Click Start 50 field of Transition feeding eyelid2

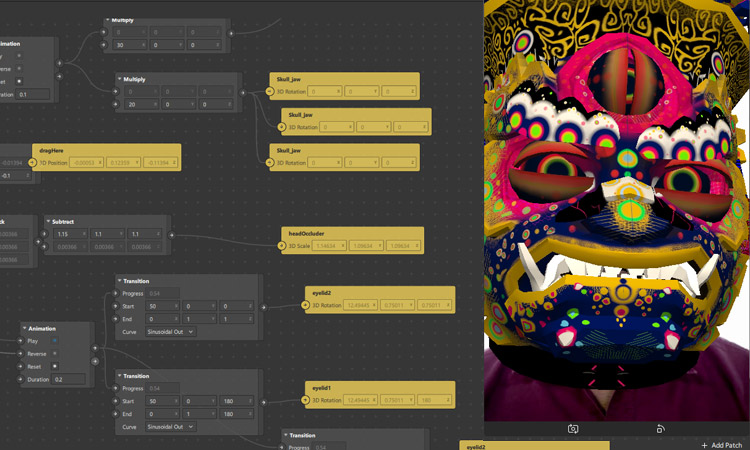point(163,306)
